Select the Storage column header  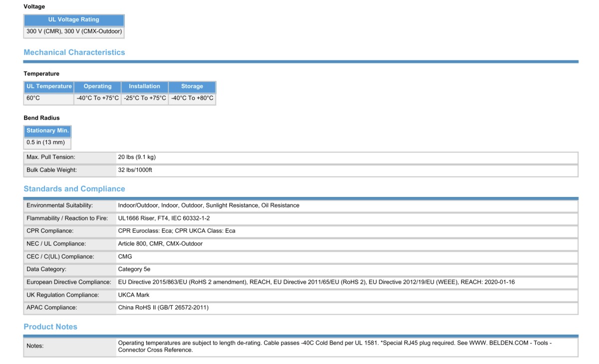coord(192,86)
